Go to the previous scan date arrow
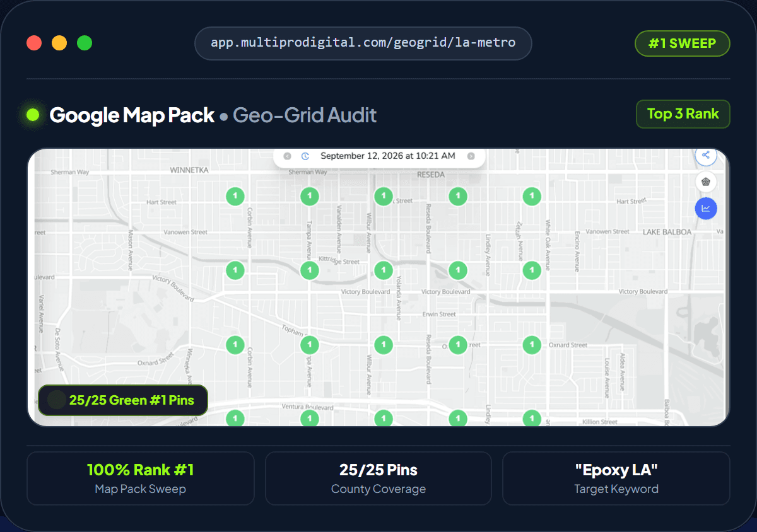 [x=287, y=156]
